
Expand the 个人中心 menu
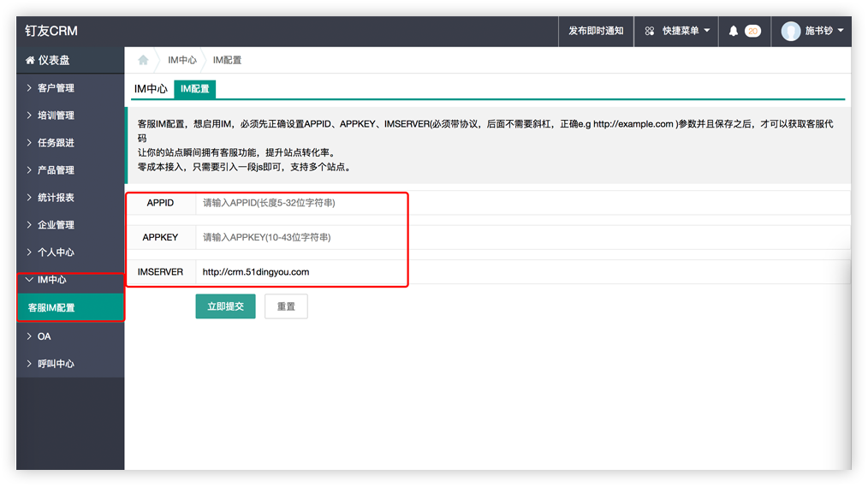70,252
